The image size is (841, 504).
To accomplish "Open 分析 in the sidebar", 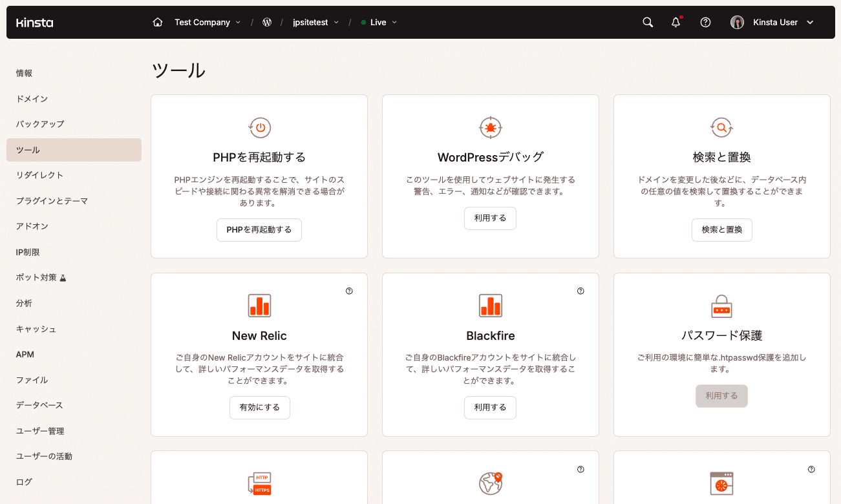I will (74, 303).
